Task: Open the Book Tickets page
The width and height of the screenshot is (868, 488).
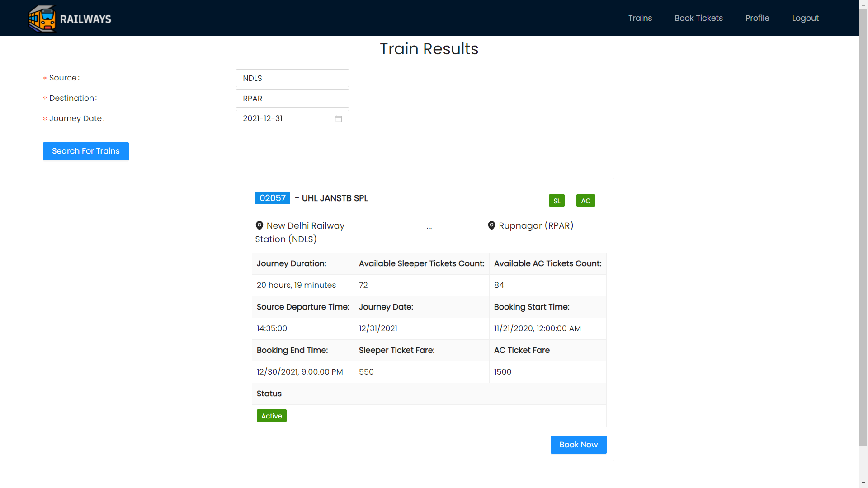Action: [x=698, y=18]
